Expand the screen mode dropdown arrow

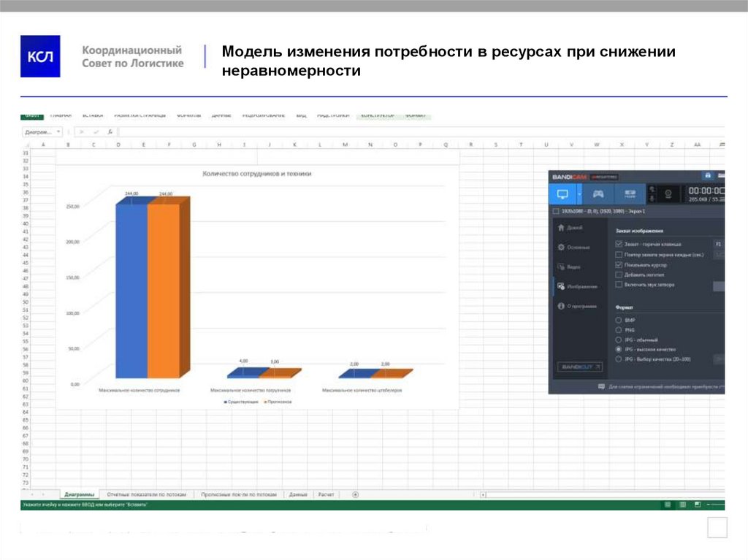(579, 194)
